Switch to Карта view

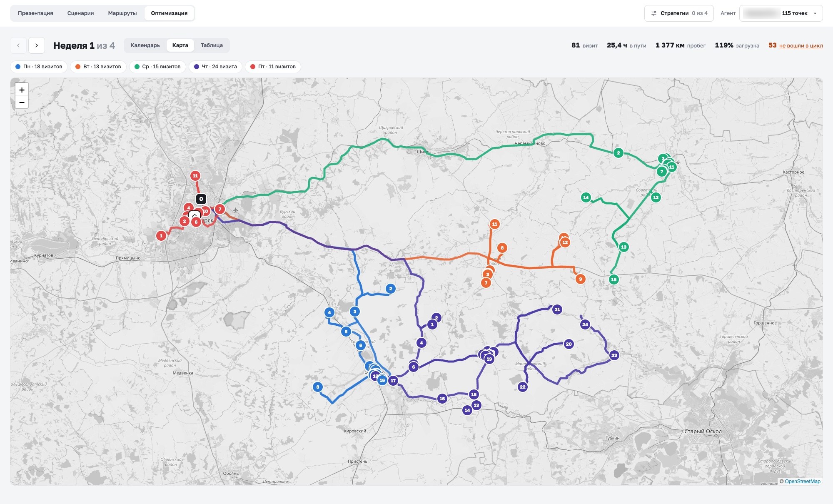coord(180,45)
